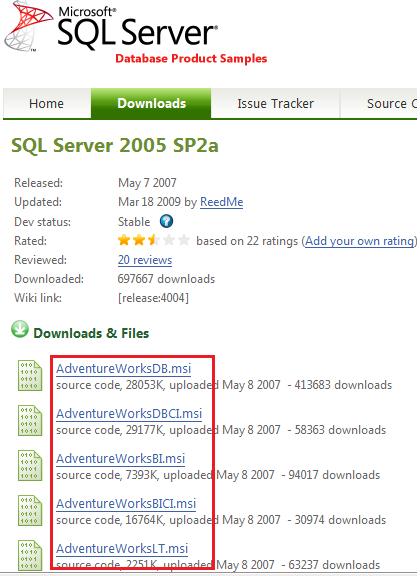This screenshot has width=420, height=576.
Task: Click the release date May 7 2007
Action: pos(147,183)
